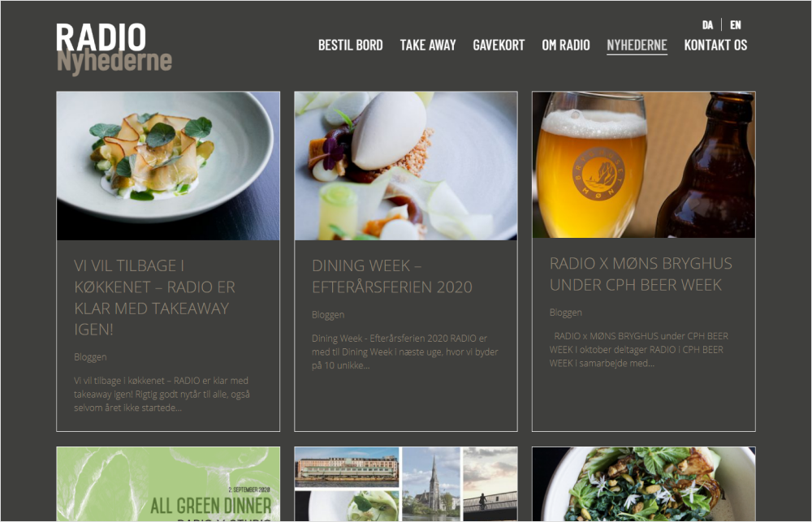Open the beer glass and bottle image

[x=644, y=165]
